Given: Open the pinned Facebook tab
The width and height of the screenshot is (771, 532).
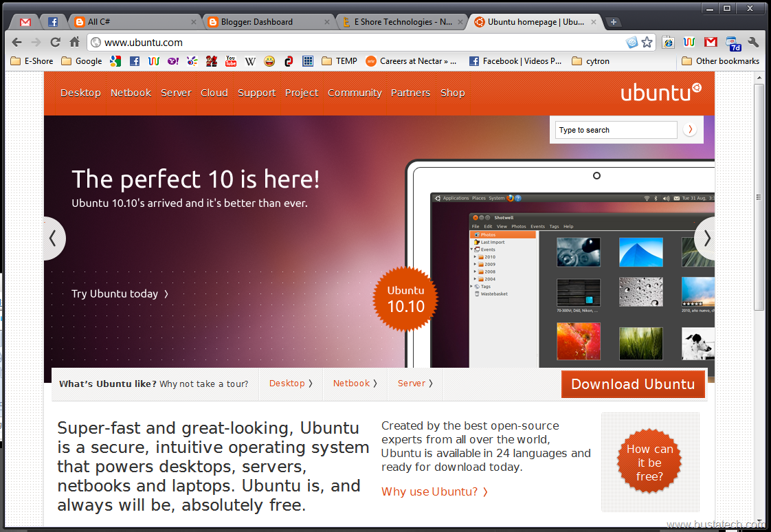Looking at the screenshot, I should point(53,22).
